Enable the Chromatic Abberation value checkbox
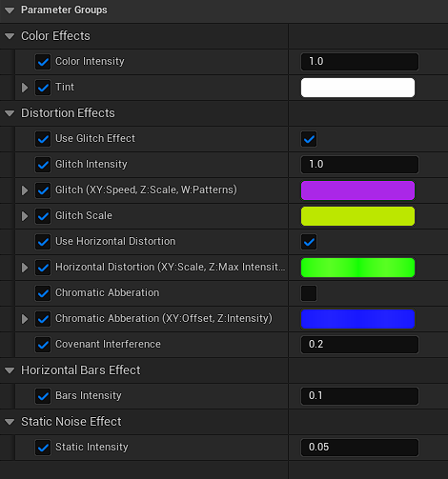Screen dimensions: 448x479 click(309, 293)
